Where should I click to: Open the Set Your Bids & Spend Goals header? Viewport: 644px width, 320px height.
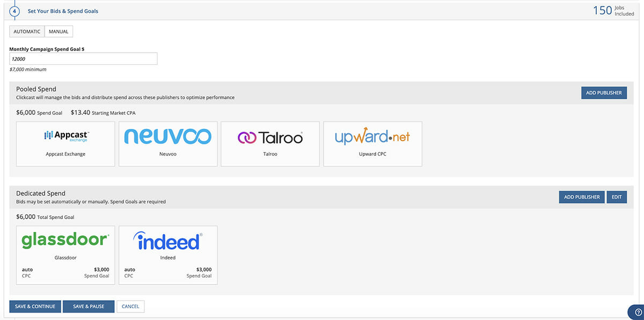pos(63,11)
